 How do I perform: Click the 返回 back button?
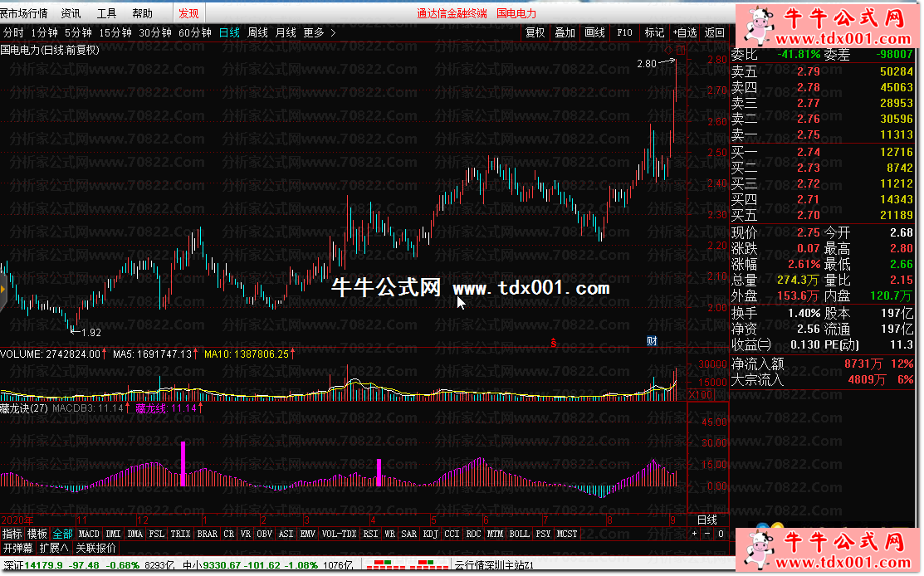coord(714,32)
